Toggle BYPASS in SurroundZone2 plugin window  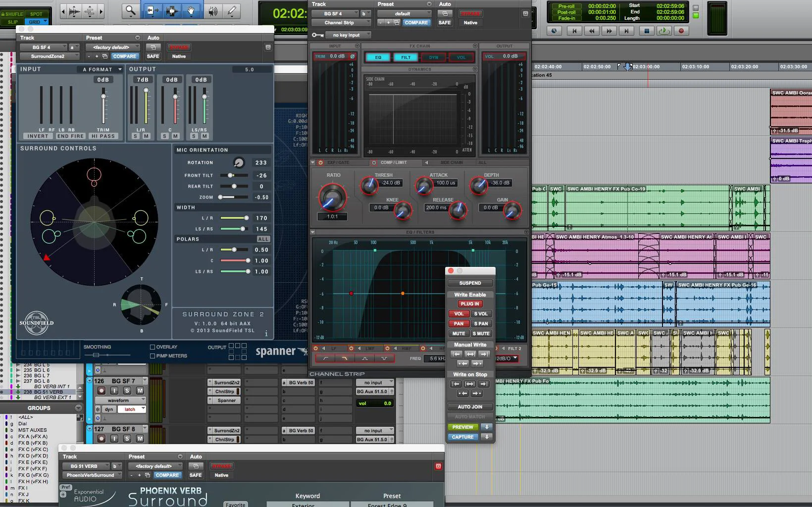tap(179, 48)
